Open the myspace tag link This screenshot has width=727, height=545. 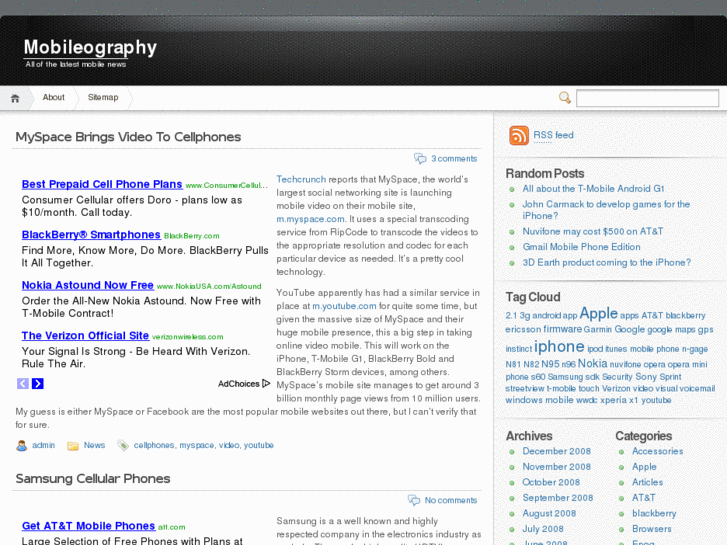click(x=197, y=445)
